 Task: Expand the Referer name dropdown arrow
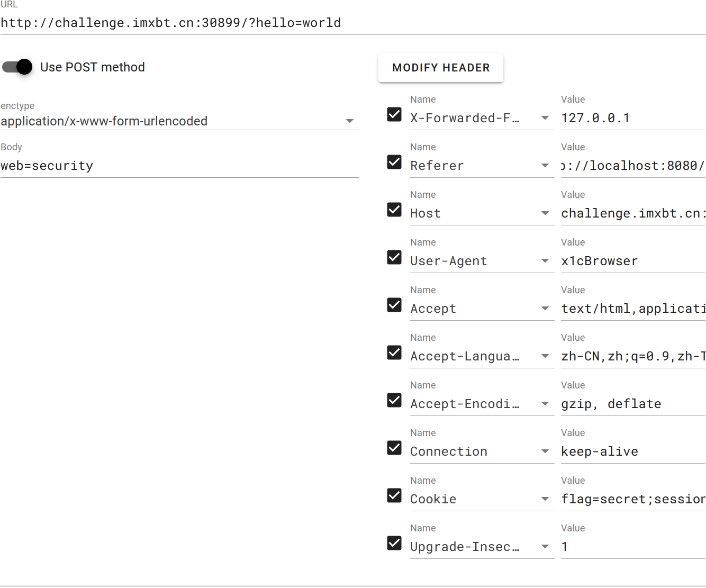545,166
